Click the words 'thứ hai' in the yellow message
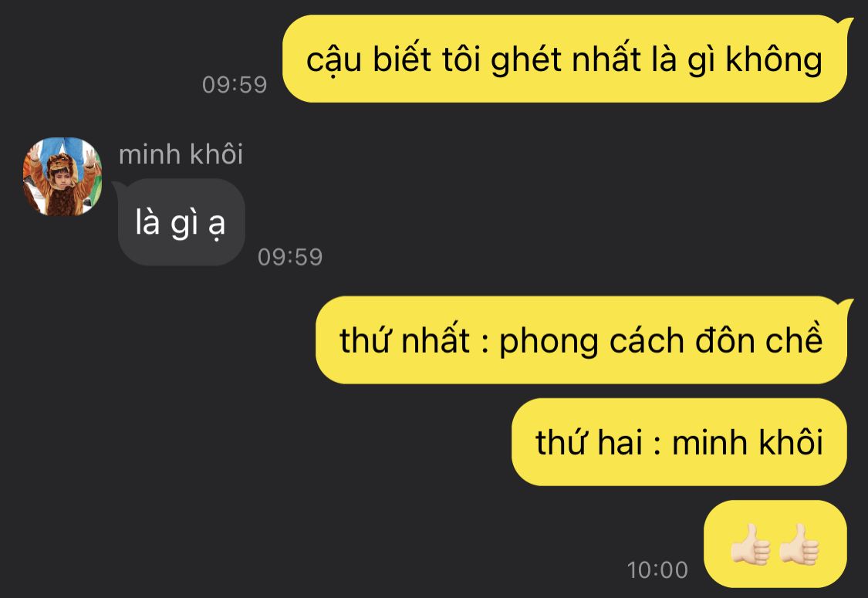This screenshot has width=868, height=598. (589, 442)
